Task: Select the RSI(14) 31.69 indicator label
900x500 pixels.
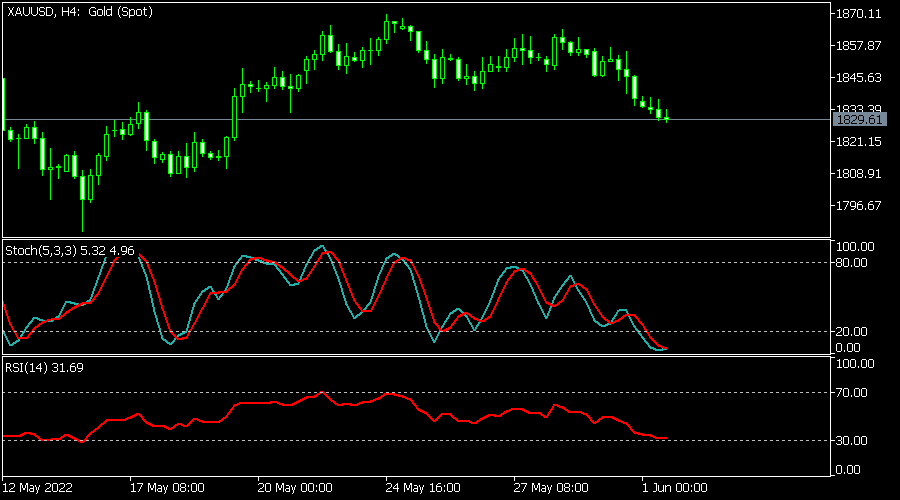Action: click(x=44, y=367)
